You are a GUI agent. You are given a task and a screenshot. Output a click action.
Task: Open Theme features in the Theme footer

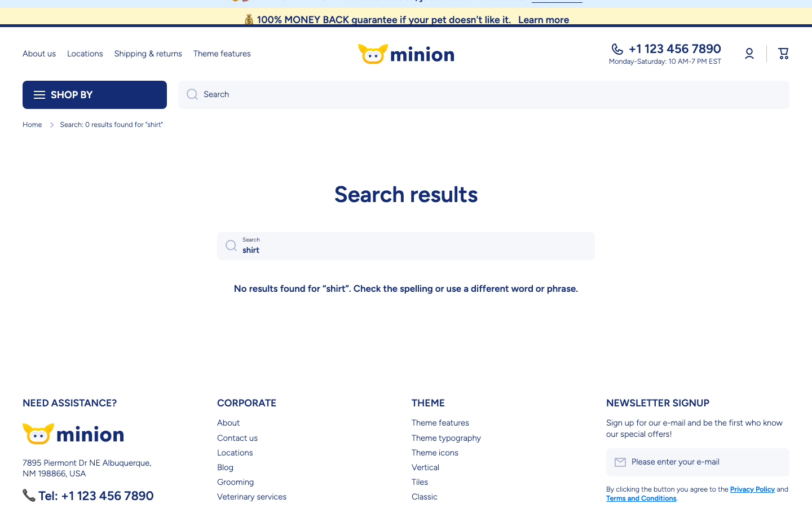(x=440, y=423)
